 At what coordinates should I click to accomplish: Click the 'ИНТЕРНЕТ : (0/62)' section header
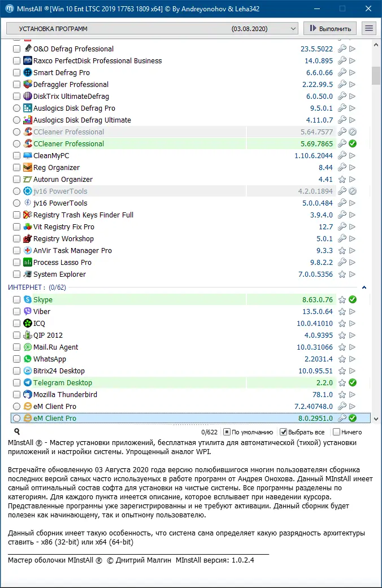[x=37, y=288]
